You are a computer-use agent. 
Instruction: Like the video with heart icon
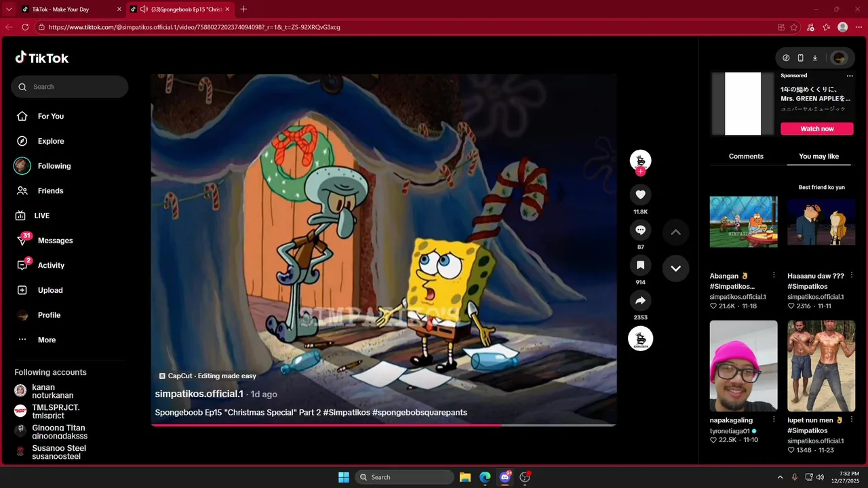[x=640, y=195]
